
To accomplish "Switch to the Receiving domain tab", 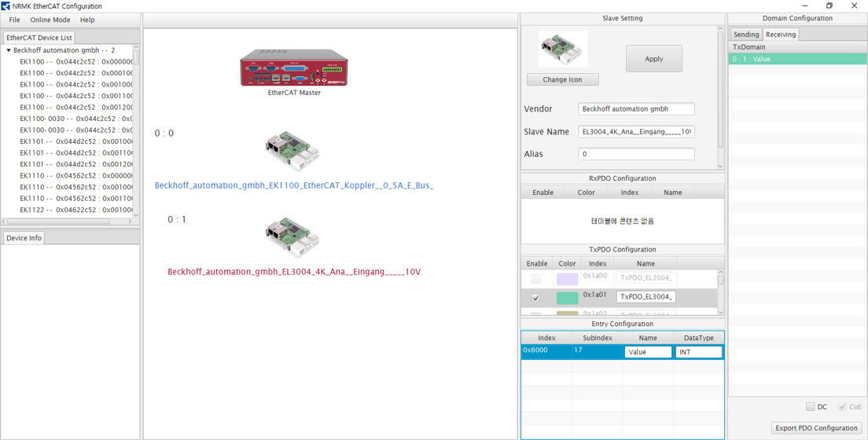I will point(781,35).
